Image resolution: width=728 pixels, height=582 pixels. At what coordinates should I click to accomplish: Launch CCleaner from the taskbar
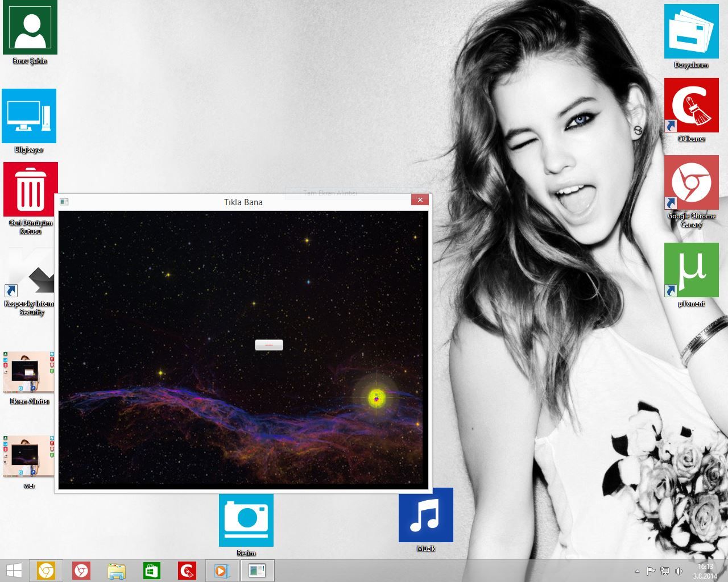[187, 571]
